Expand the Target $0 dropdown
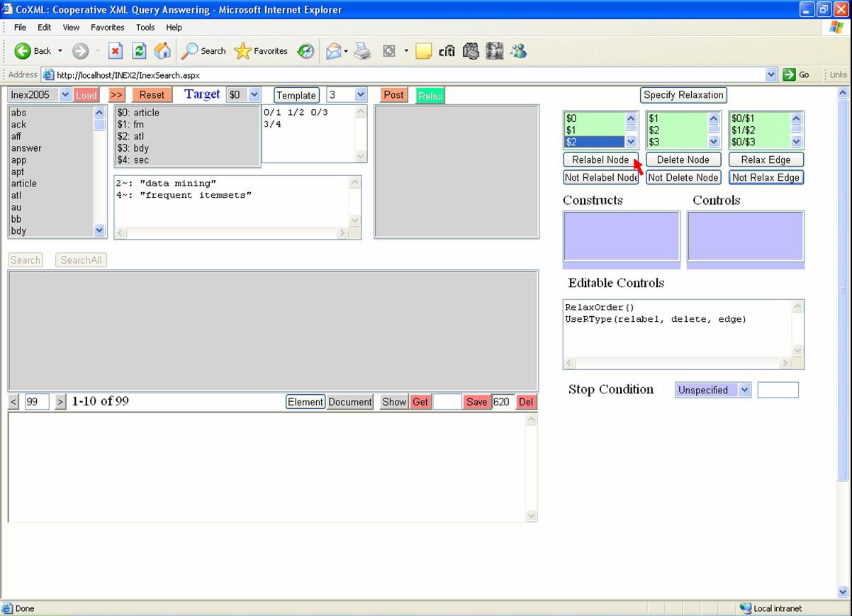The height and width of the screenshot is (616, 852). pyautogui.click(x=254, y=95)
